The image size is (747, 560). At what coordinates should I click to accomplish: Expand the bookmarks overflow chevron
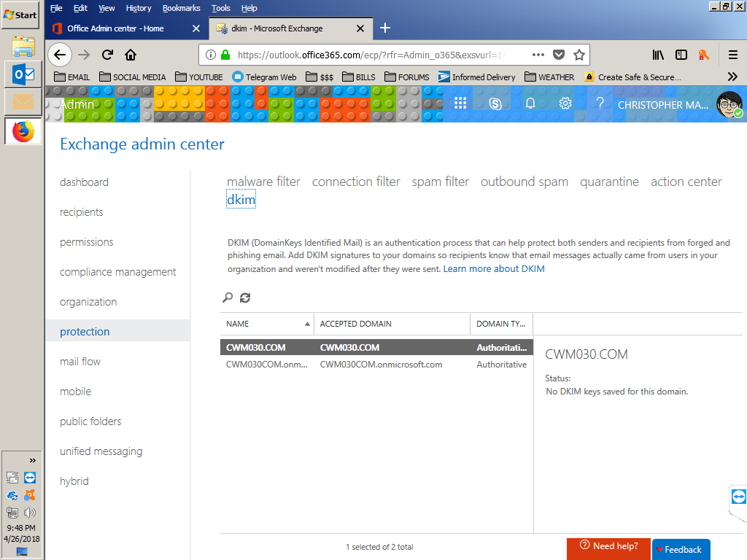(732, 76)
